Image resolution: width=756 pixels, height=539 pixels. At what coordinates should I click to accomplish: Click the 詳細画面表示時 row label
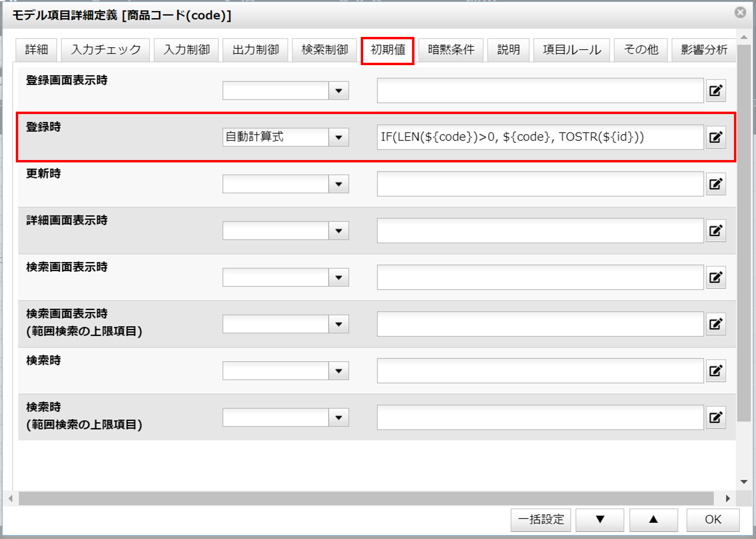[67, 220]
